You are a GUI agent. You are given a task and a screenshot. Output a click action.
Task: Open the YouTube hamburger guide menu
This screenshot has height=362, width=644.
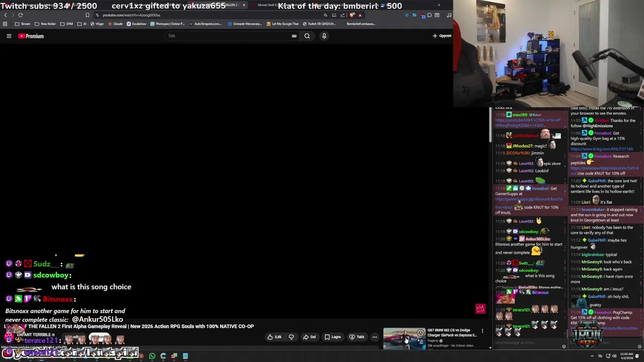click(9, 36)
